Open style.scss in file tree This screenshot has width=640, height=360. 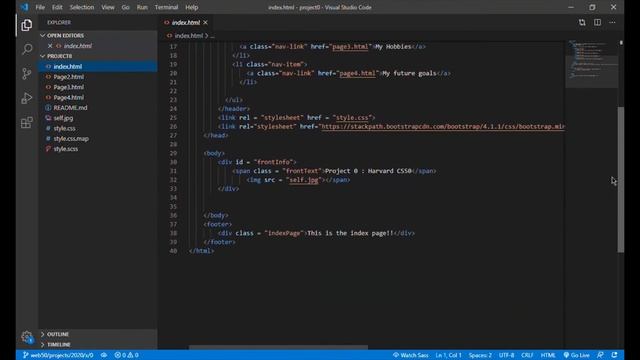[66, 149]
